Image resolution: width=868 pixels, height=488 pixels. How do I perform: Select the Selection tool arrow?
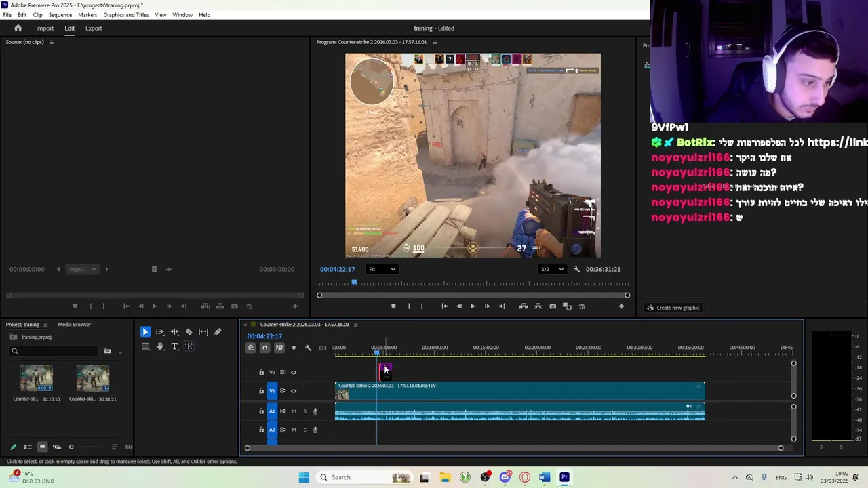(145, 331)
